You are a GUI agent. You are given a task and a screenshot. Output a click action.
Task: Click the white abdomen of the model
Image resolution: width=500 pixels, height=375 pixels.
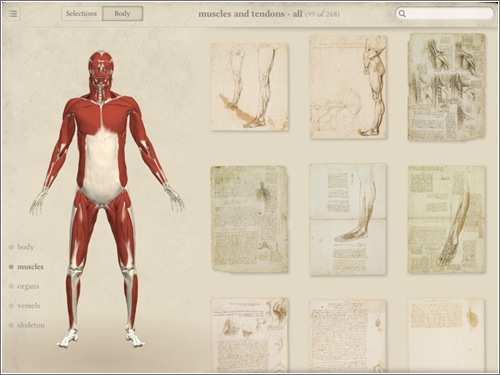(102, 168)
